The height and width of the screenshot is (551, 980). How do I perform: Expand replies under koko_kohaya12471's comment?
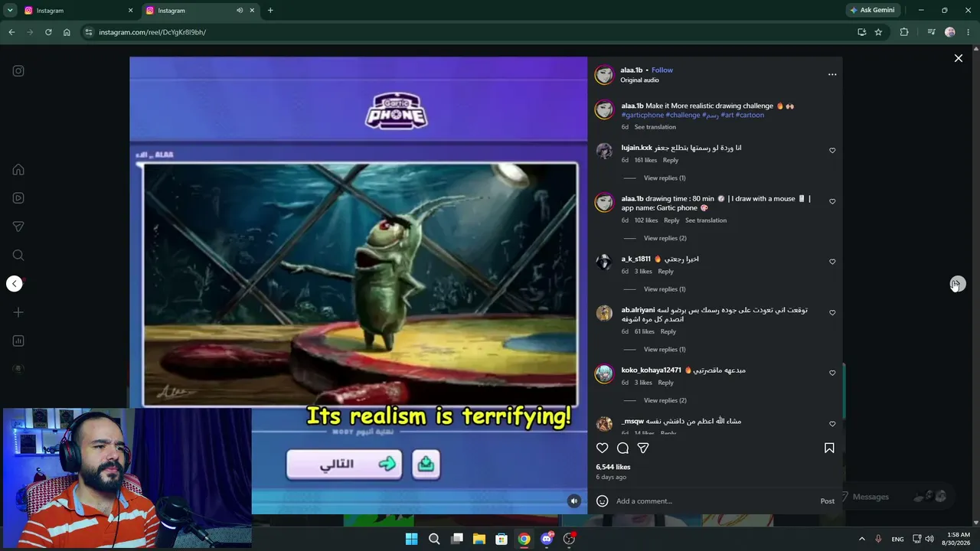pyautogui.click(x=665, y=401)
